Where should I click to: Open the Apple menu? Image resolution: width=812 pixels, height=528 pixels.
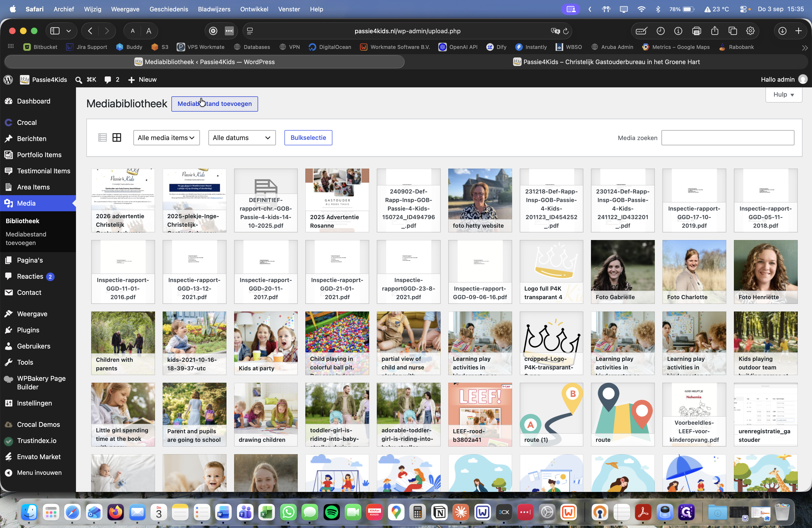click(x=13, y=9)
